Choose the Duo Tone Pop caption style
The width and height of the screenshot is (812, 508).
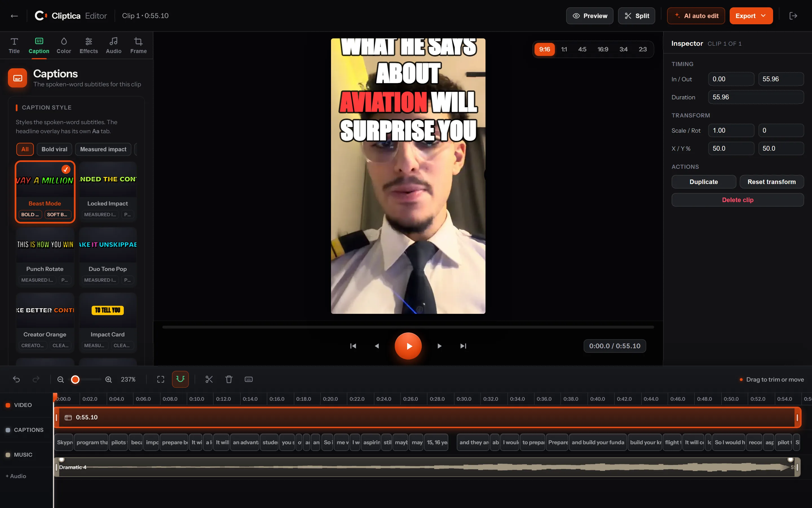pos(108,257)
